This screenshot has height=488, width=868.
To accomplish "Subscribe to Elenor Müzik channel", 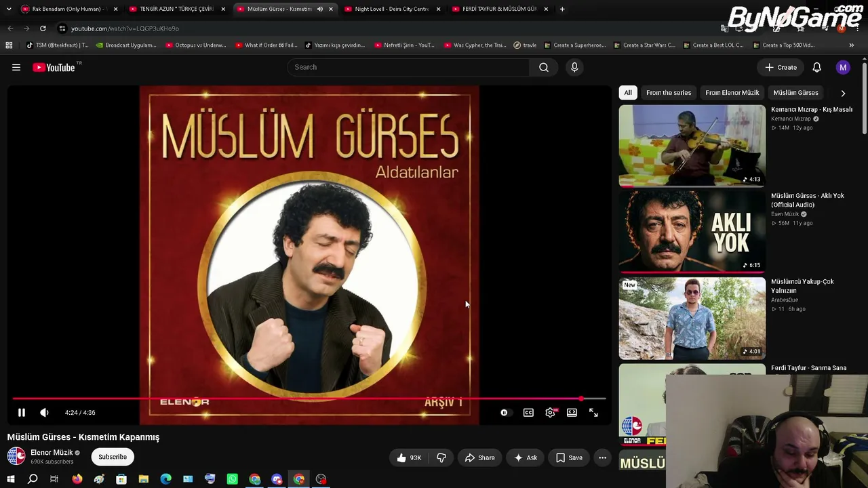I will tap(113, 457).
